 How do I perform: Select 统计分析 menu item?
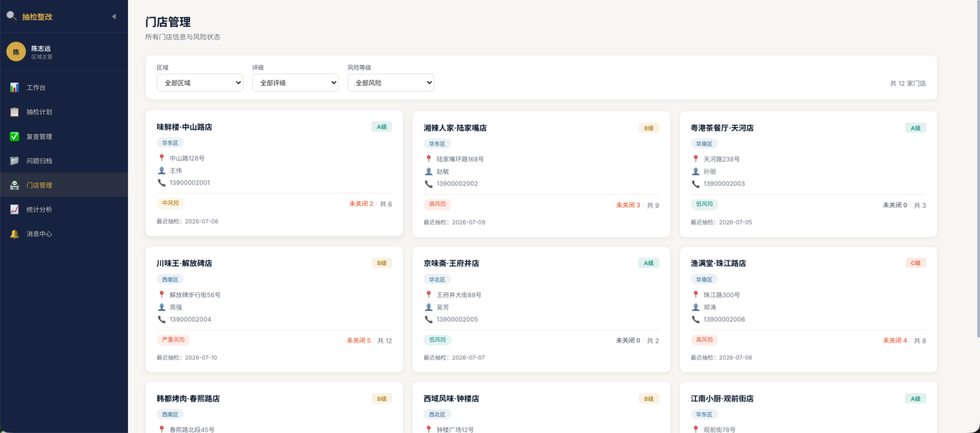(x=64, y=209)
